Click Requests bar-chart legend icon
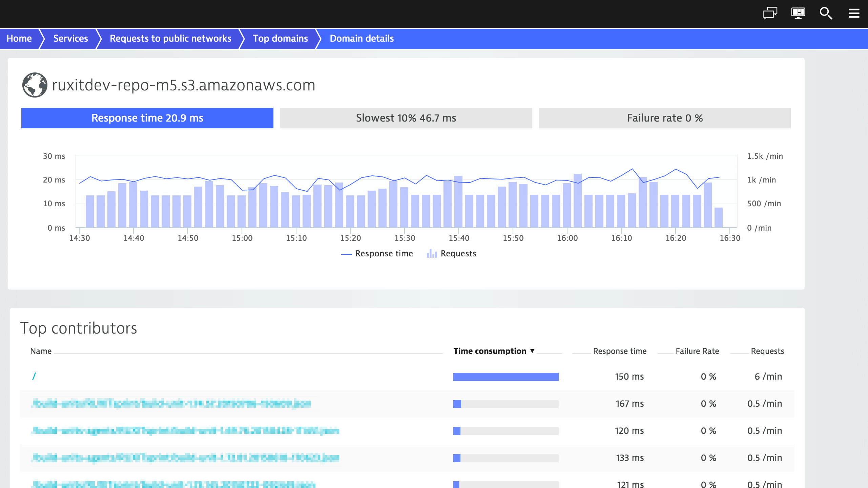868x488 pixels. [x=432, y=254]
